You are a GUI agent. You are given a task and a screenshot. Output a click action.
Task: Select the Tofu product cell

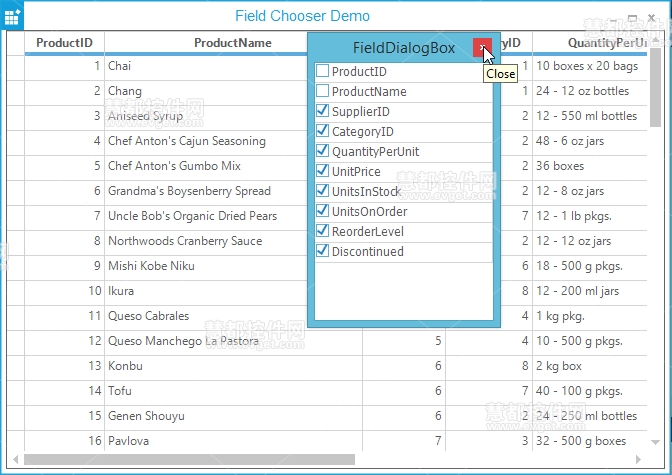(234, 391)
